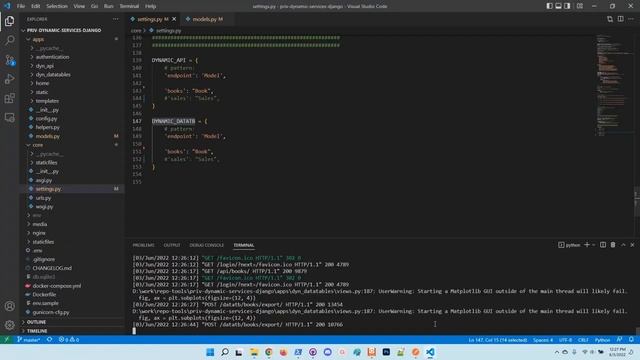The width and height of the screenshot is (640, 360).
Task: Open the Accounts menu icon
Action: point(9,306)
